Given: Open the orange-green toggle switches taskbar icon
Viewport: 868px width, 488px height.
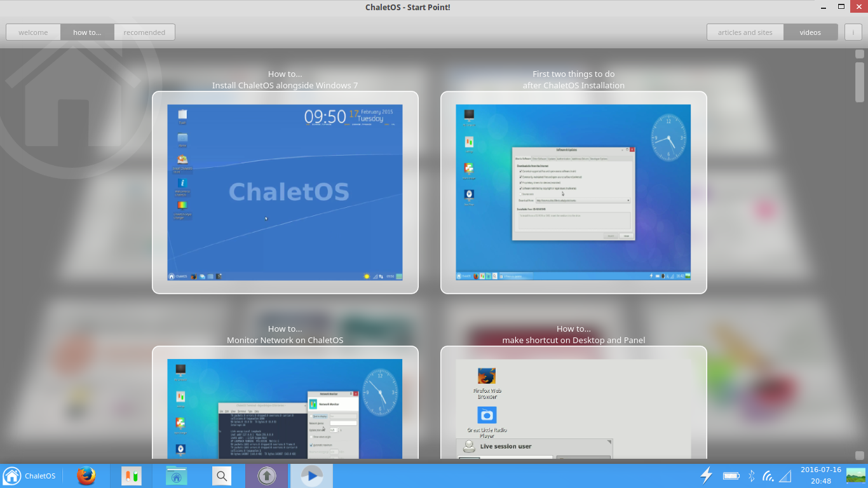Looking at the screenshot, I should 132,476.
